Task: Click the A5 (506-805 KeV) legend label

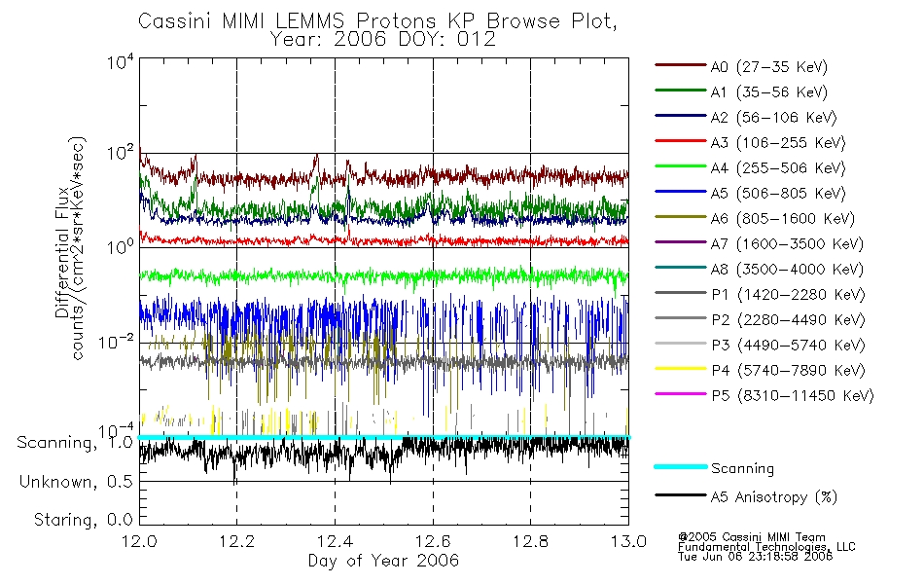Action: (778, 194)
